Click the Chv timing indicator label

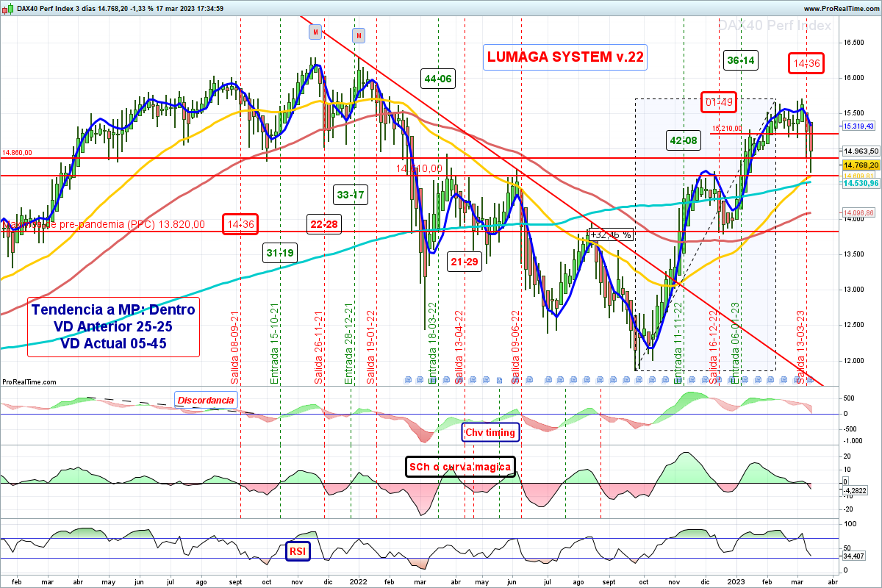click(x=490, y=432)
